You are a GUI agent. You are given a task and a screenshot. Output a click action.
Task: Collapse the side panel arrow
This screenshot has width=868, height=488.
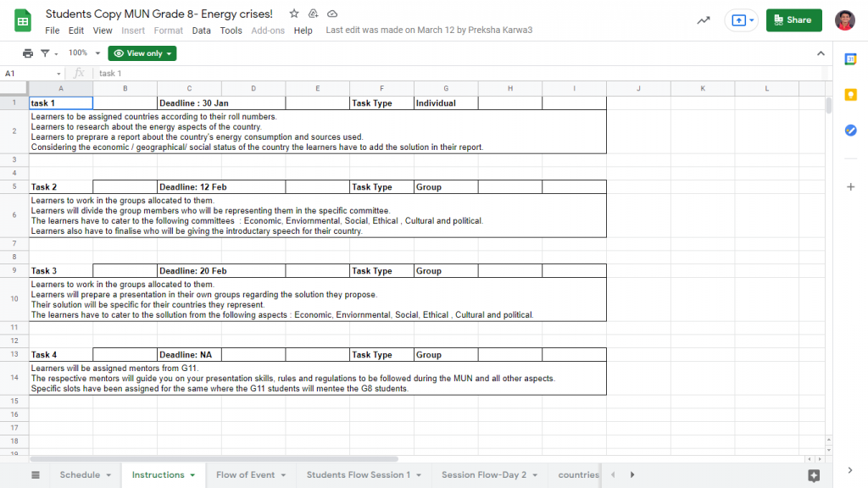[850, 470]
